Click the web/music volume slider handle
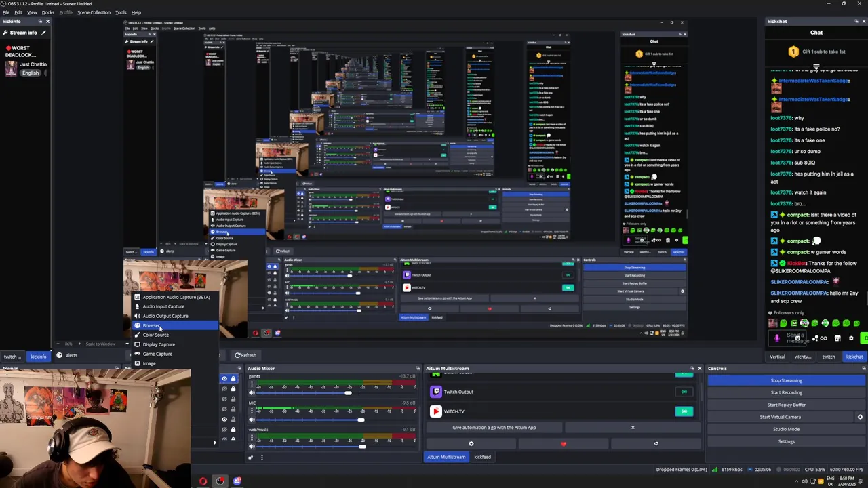868x488 pixels. [x=362, y=446]
